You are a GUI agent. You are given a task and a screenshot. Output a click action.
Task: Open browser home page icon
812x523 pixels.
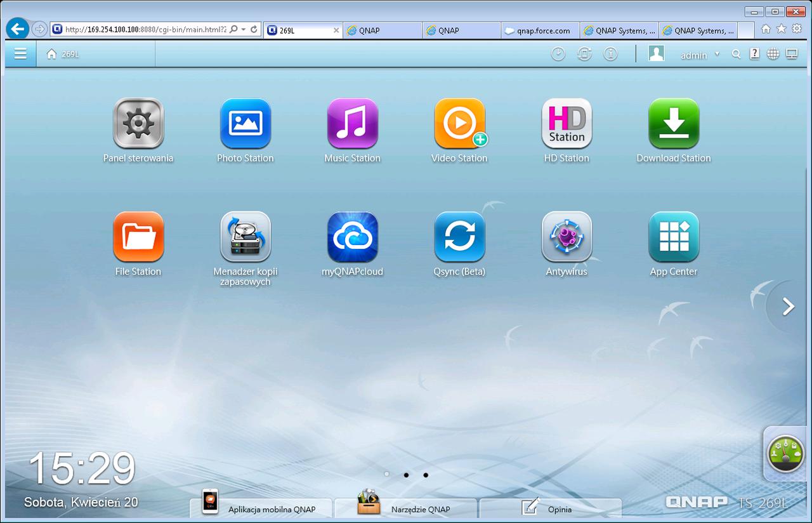click(766, 29)
